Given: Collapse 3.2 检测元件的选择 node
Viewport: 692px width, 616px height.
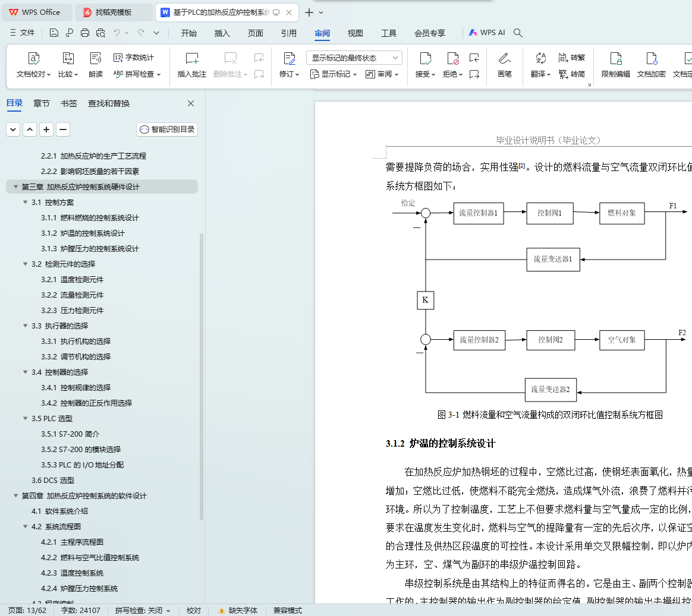Looking at the screenshot, I should coord(26,264).
